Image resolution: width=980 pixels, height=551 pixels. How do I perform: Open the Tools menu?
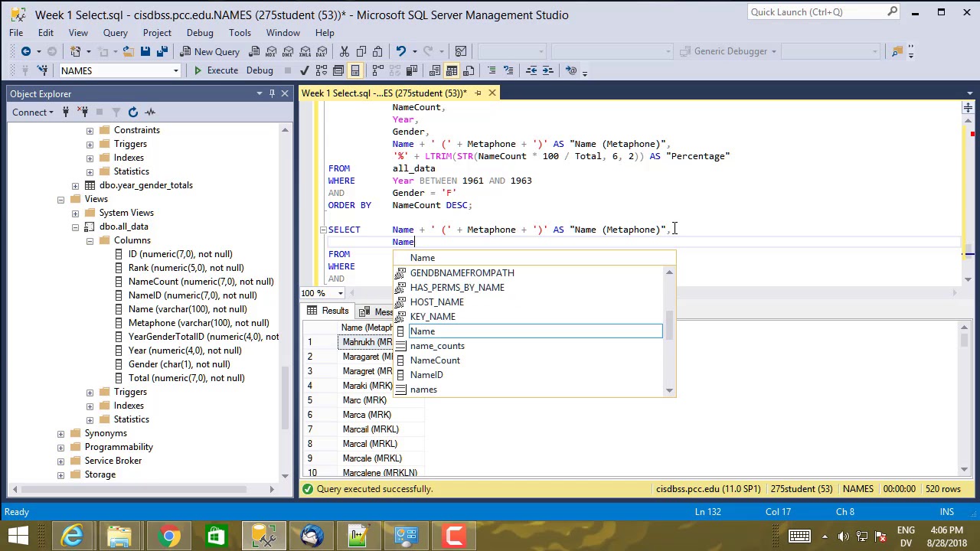point(240,33)
